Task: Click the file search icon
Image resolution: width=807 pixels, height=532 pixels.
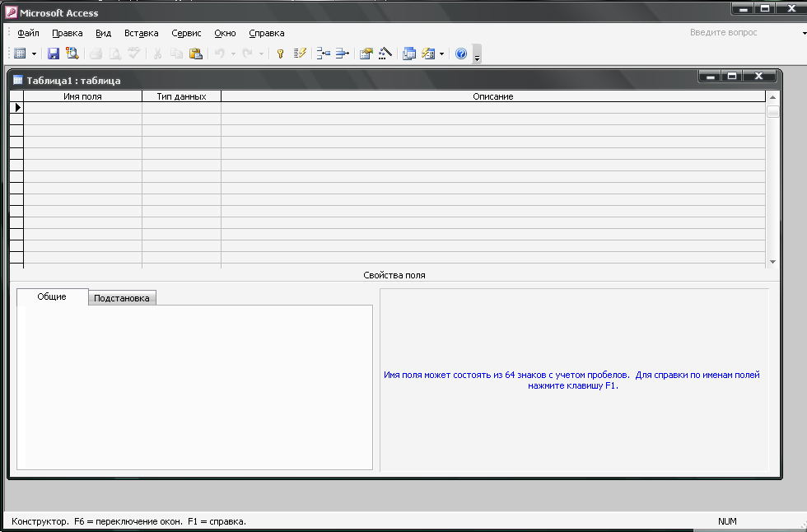Action: [x=72, y=54]
